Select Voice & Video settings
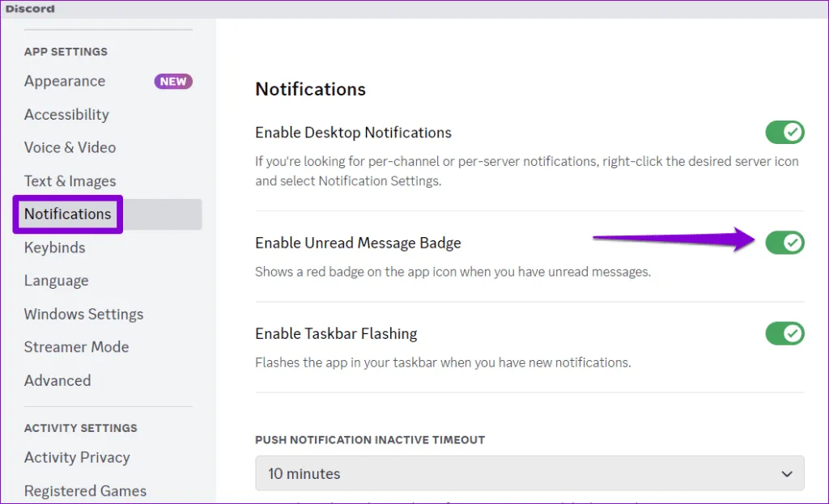This screenshot has height=504, width=829. (70, 147)
